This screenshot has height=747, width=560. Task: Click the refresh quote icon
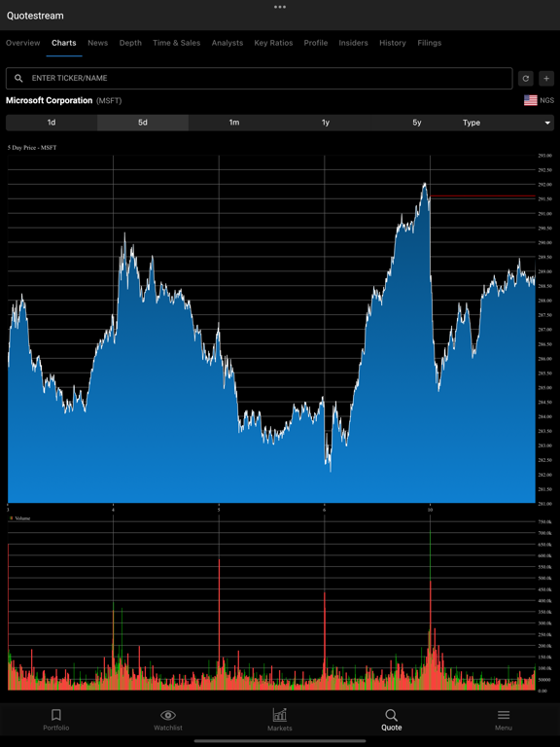(526, 79)
